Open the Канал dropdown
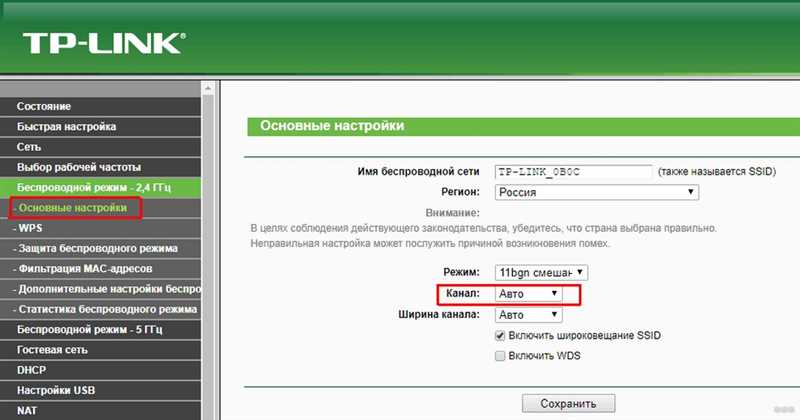This screenshot has width=800, height=420. coord(528,294)
